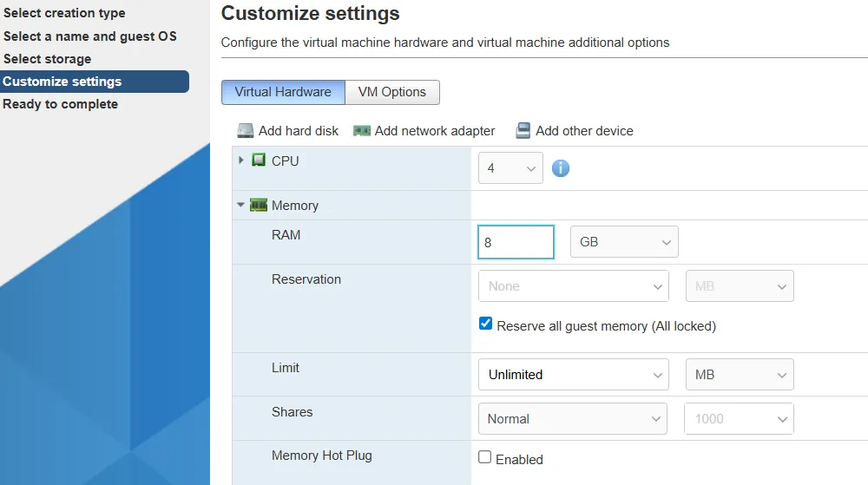Open the Limit unit MB dropdown

[x=740, y=375]
